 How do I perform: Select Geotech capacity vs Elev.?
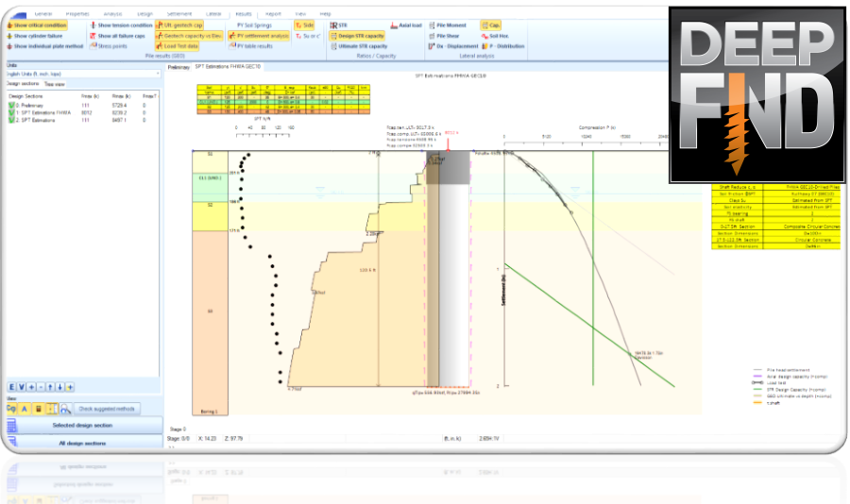pyautogui.click(x=189, y=36)
